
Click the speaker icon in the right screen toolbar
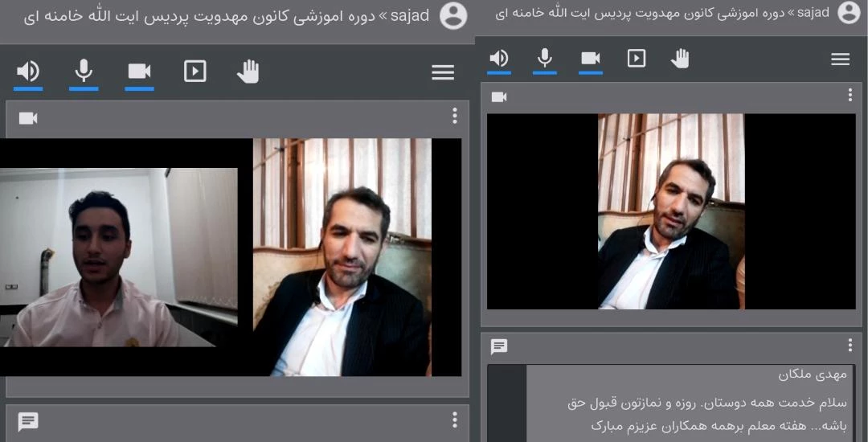click(x=499, y=59)
